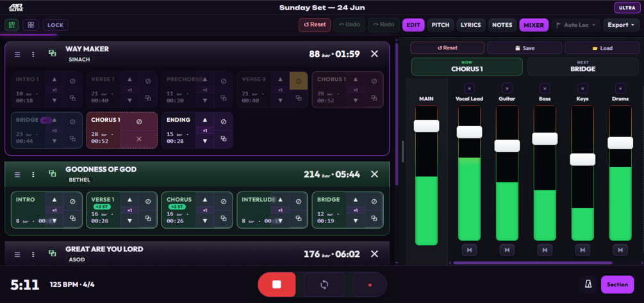
Task: Open Great Are You Lord hamburger handle
Action: [17, 254]
